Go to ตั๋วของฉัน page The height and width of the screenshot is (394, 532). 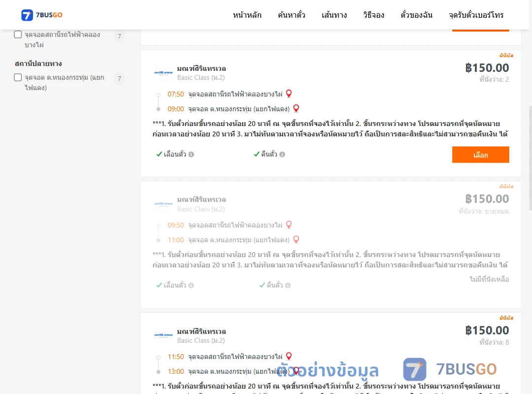tap(416, 15)
